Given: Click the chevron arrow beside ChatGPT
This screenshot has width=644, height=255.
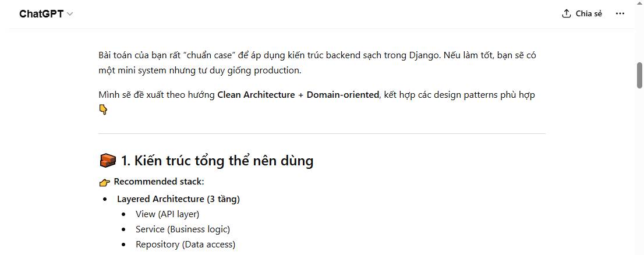Looking at the screenshot, I should (70, 14).
